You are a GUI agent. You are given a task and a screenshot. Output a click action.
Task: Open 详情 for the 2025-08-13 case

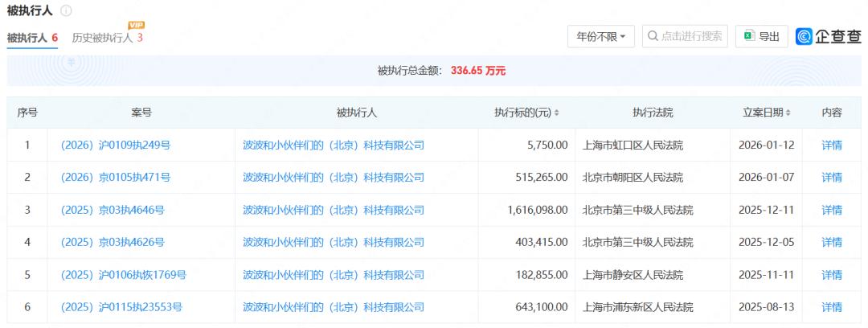click(832, 307)
